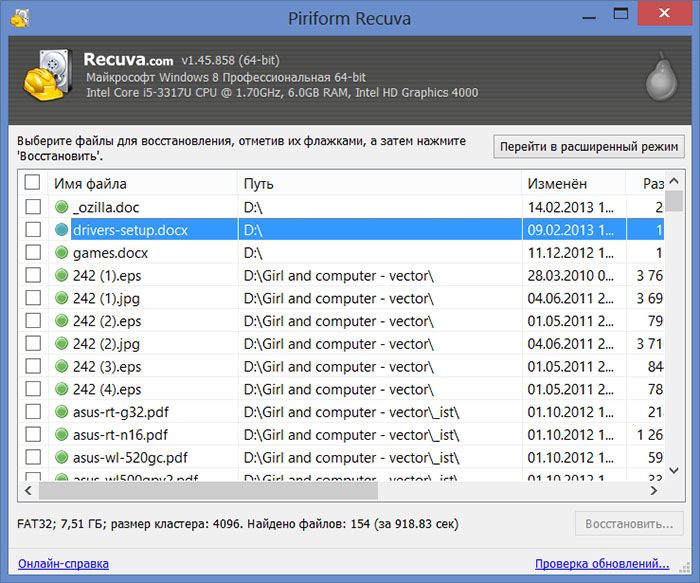Click the 'Проверка обновлений...' link
The image size is (700, 583).
click(602, 564)
